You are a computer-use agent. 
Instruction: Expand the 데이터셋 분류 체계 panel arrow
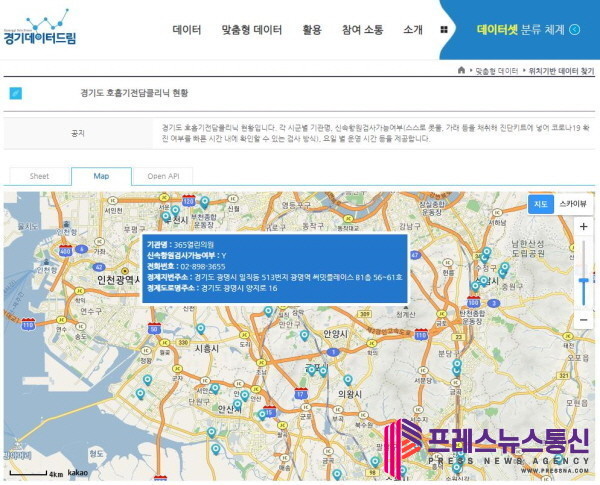(575, 30)
